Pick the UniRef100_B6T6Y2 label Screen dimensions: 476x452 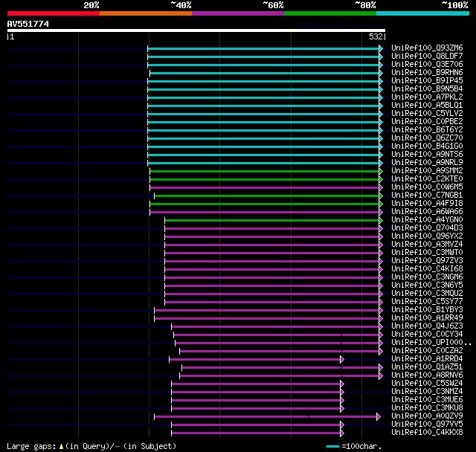tap(427, 130)
